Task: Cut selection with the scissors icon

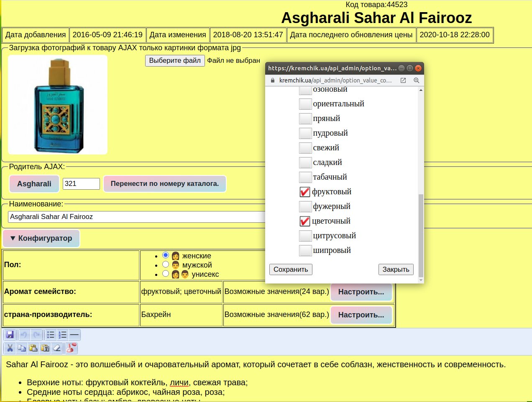Action: pyautogui.click(x=10, y=348)
